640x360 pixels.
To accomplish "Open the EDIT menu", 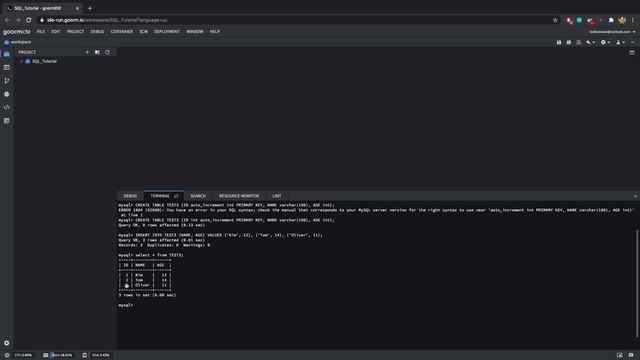I will point(56,31).
